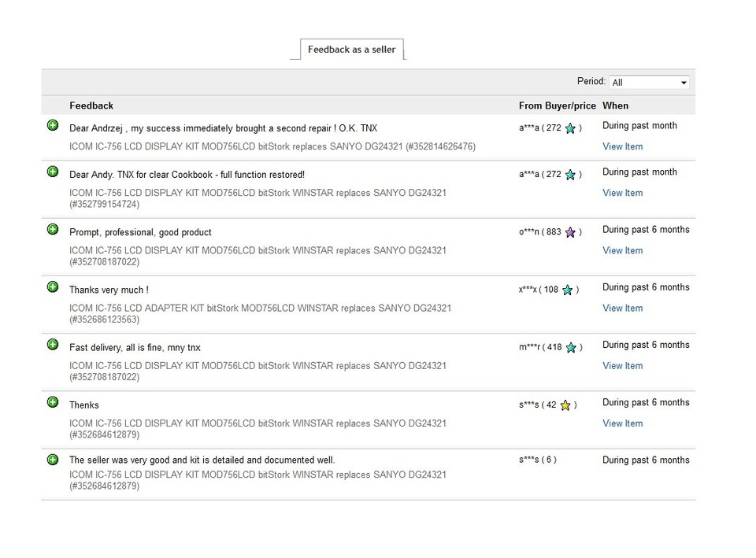This screenshot has width=756, height=558.
Task: Click the yellow star next to s***s (42)
Action: (565, 405)
